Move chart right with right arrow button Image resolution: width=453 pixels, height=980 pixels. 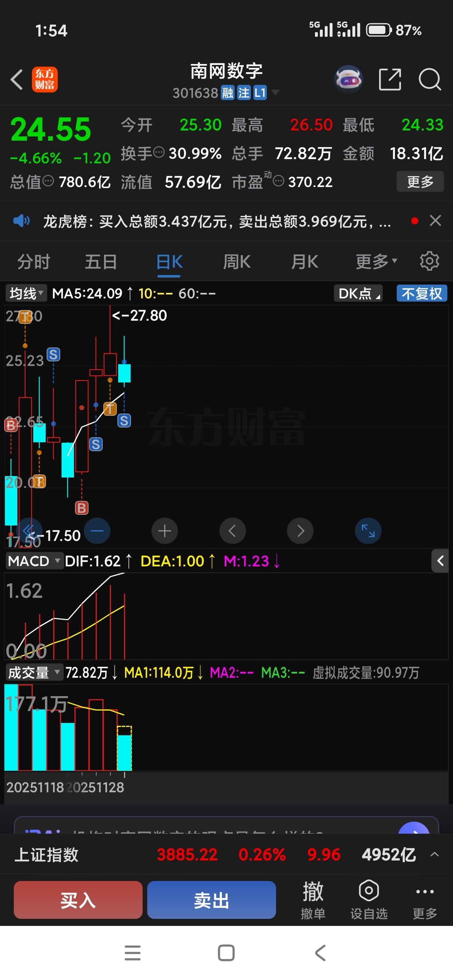pyautogui.click(x=300, y=531)
